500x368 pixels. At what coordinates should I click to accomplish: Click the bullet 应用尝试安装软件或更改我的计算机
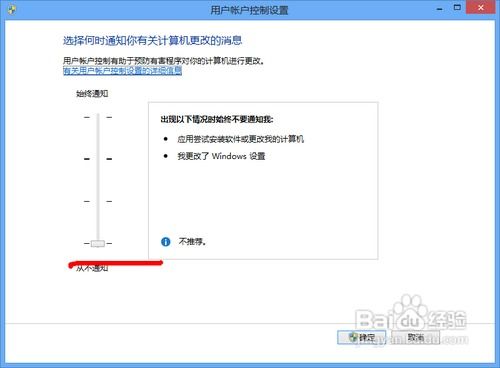pyautogui.click(x=240, y=139)
